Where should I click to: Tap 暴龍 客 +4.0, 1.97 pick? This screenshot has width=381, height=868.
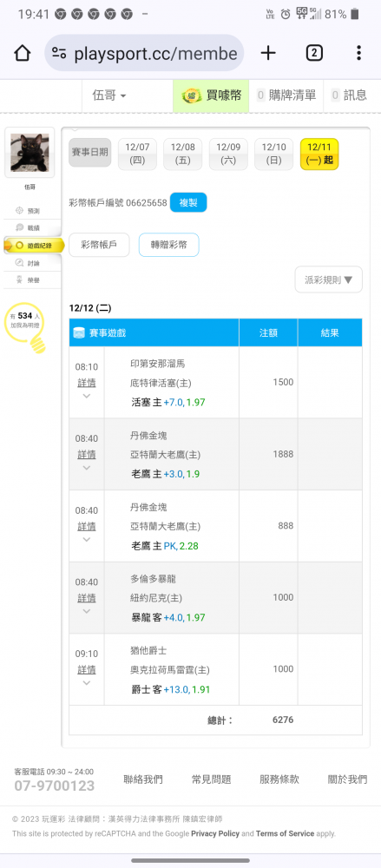168,617
